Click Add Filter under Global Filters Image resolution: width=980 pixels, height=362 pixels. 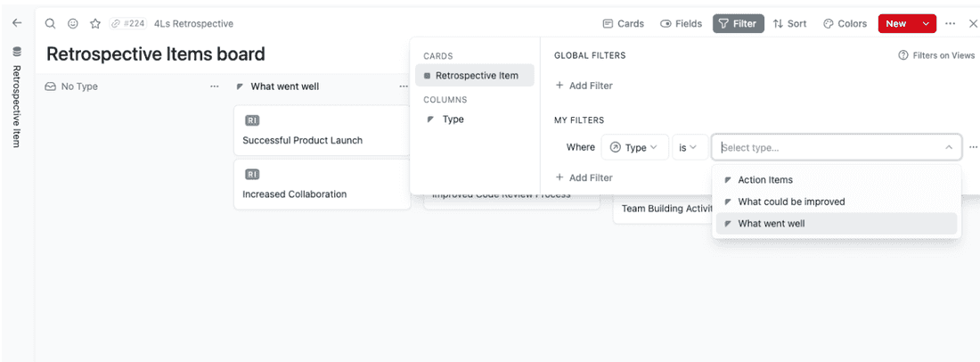[584, 86]
